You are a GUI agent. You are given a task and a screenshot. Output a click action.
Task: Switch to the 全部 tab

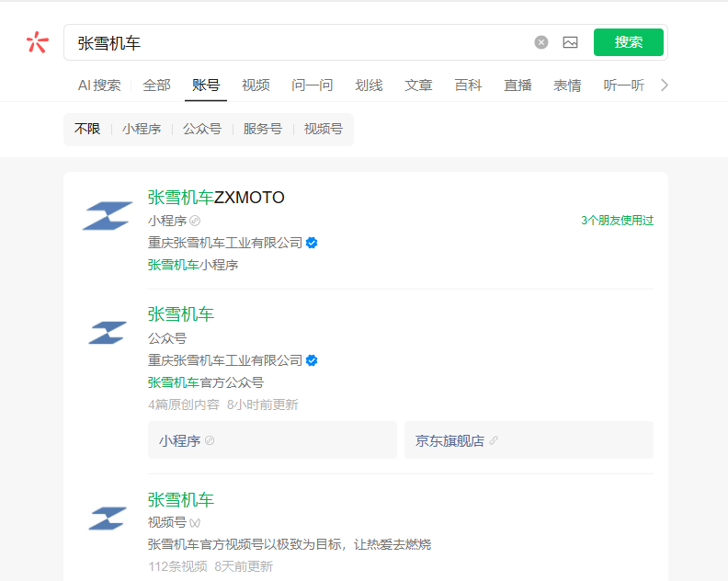pos(156,85)
